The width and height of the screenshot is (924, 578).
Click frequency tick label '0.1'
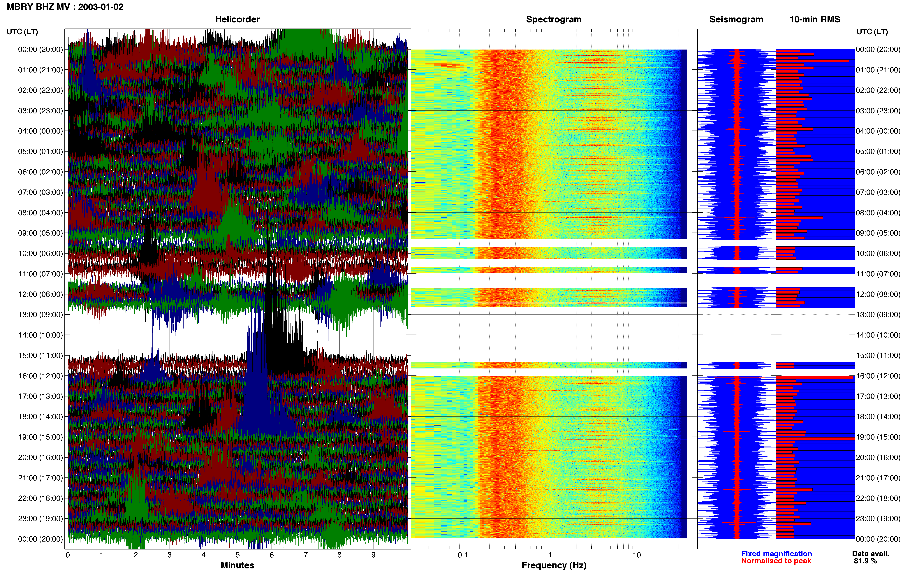463,555
